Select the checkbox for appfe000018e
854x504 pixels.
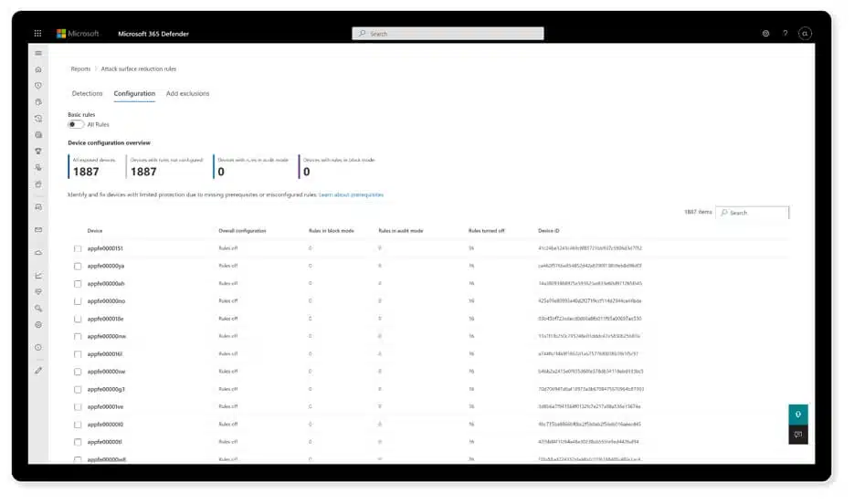(78, 319)
